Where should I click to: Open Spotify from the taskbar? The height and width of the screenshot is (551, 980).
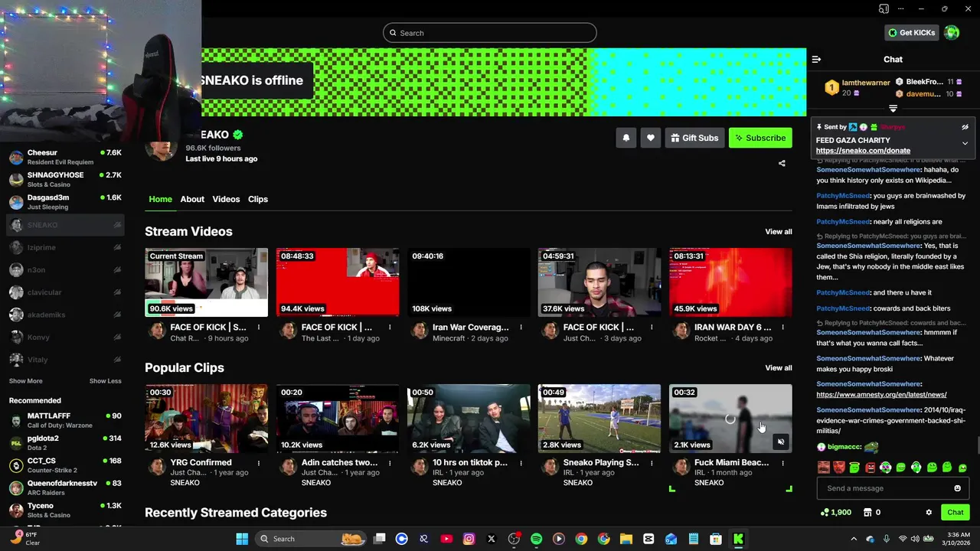coord(536,539)
